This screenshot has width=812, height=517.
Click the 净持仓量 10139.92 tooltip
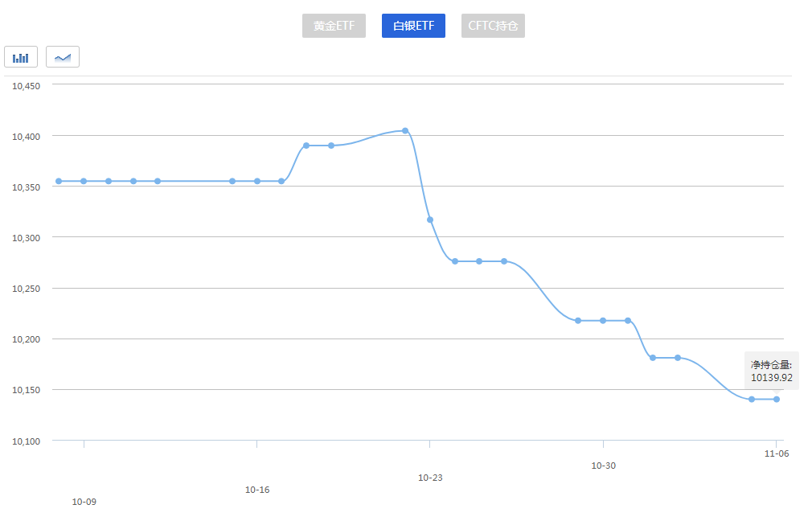[x=772, y=371]
